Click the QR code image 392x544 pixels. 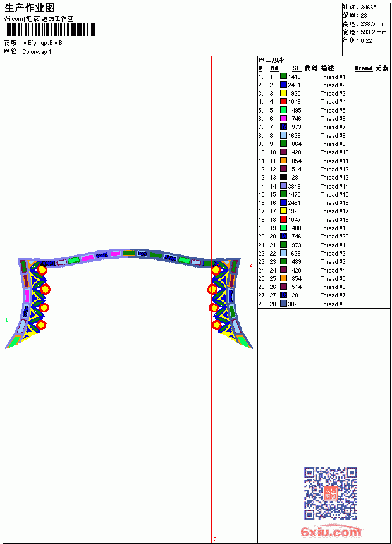pyautogui.click(x=330, y=493)
